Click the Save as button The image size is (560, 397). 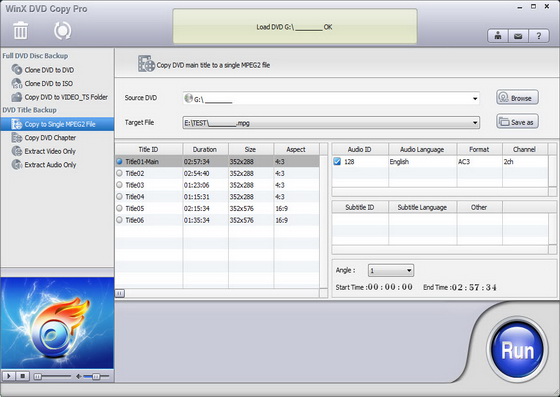tap(517, 122)
